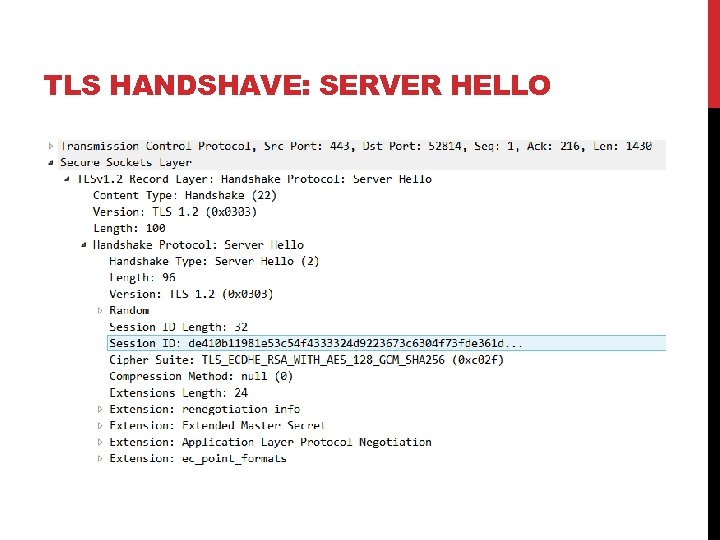Click the slide title 'TLS HANDSHAVE: SERVER HELLO'
The image size is (720, 540).
click(297, 85)
